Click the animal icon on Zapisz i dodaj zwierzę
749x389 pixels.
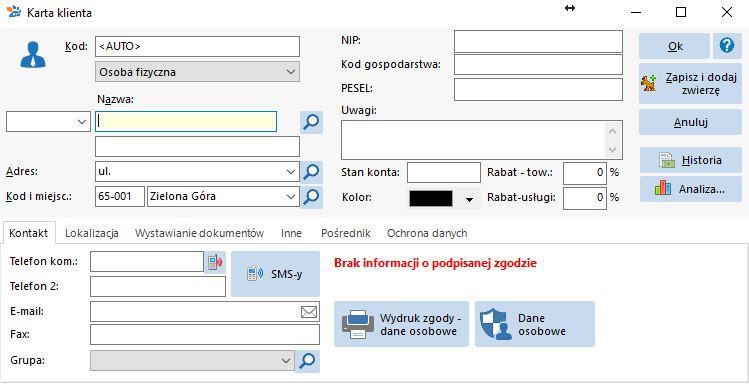(x=648, y=83)
